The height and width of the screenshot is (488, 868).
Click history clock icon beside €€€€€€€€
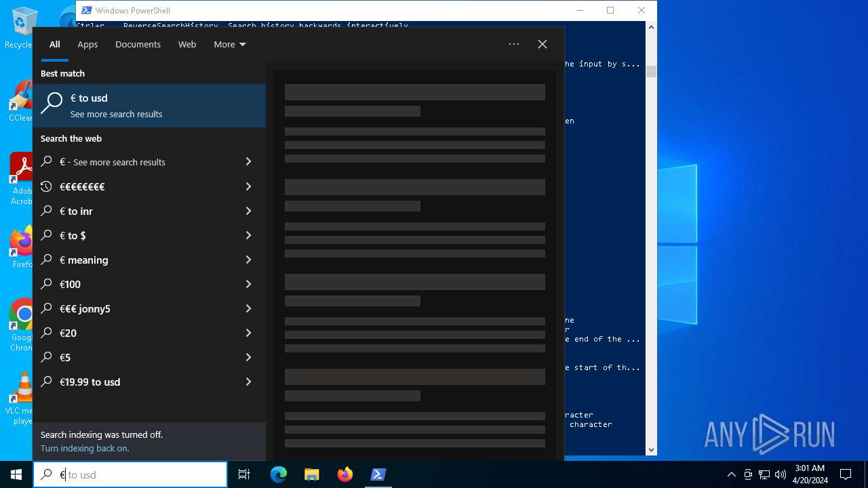point(46,186)
